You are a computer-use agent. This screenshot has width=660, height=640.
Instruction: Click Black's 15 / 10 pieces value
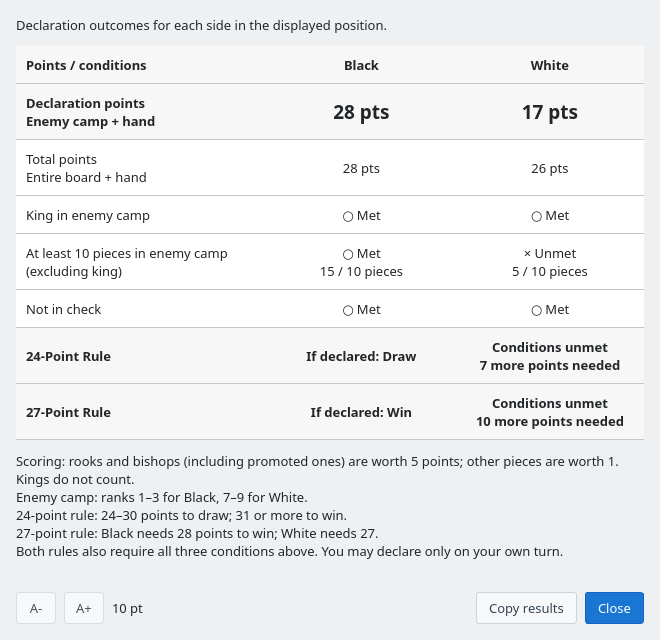point(361,272)
